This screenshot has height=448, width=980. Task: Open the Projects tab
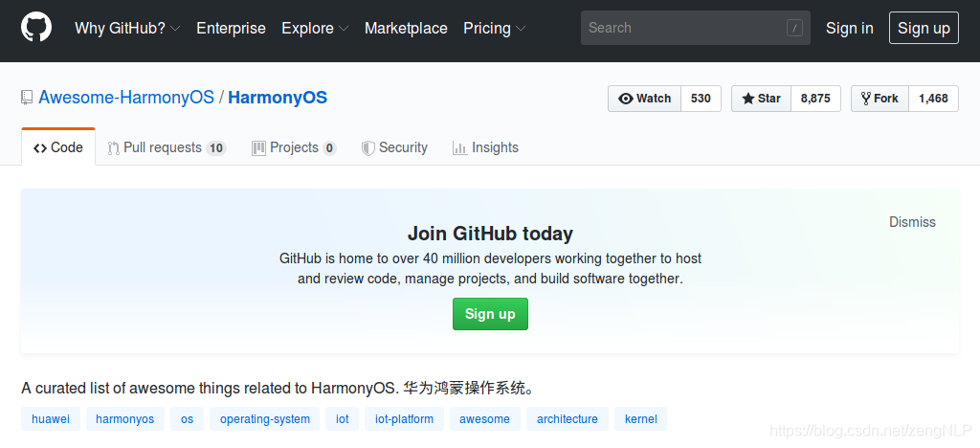(x=294, y=148)
